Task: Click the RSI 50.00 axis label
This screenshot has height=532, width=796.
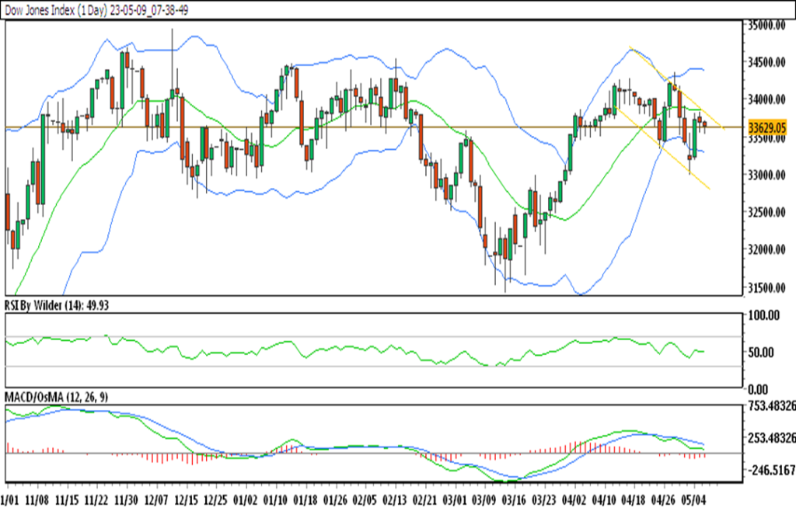Action: pyautogui.click(x=761, y=353)
